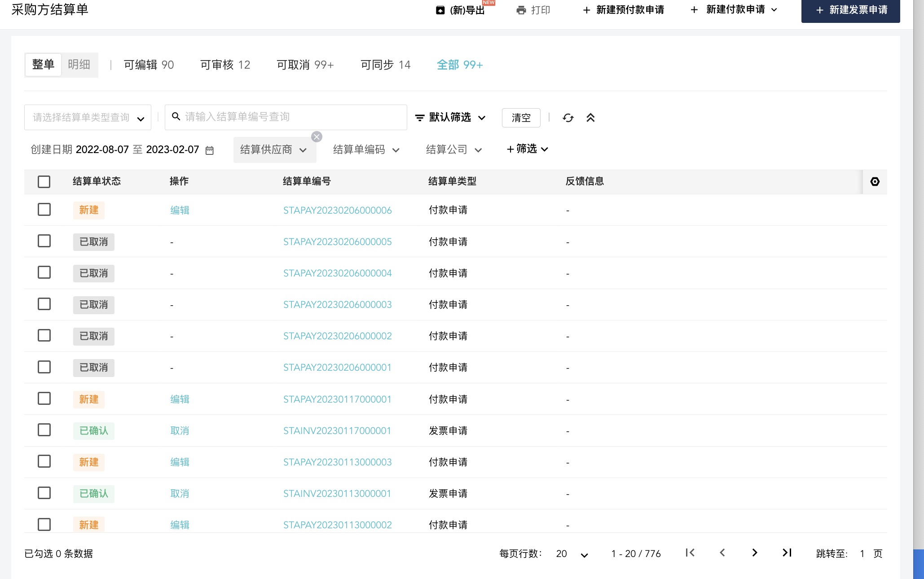The image size is (924, 579).
Task: Toggle the select-all header checkbox
Action: (44, 182)
